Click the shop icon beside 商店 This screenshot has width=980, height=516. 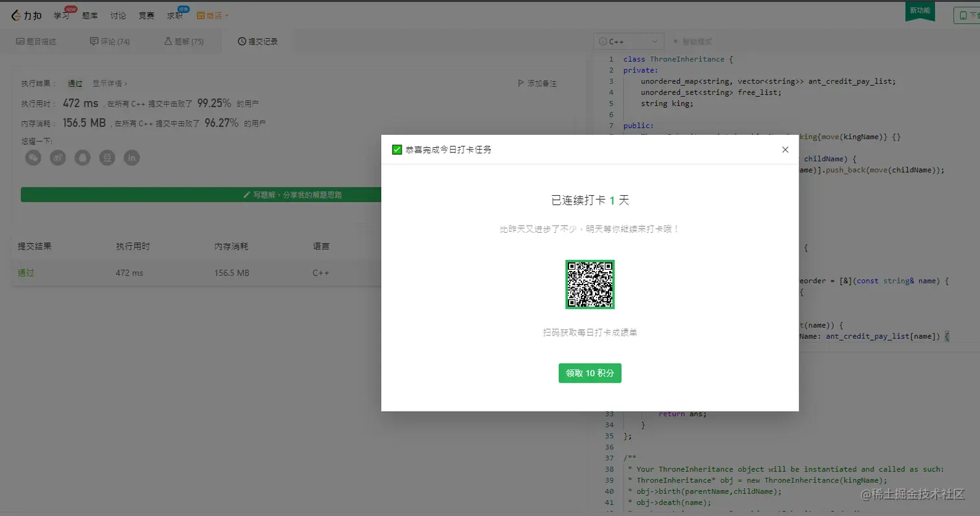pyautogui.click(x=200, y=15)
